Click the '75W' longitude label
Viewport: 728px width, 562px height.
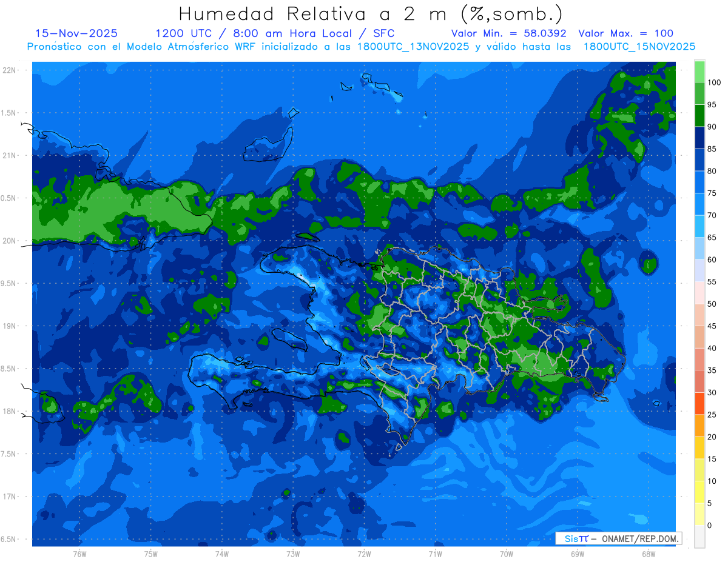point(150,554)
